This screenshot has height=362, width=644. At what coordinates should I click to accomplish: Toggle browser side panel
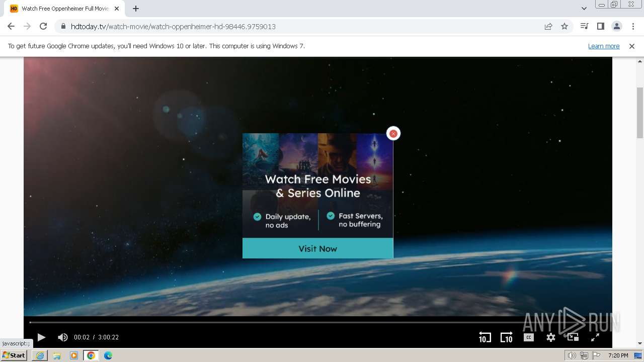pos(600,26)
